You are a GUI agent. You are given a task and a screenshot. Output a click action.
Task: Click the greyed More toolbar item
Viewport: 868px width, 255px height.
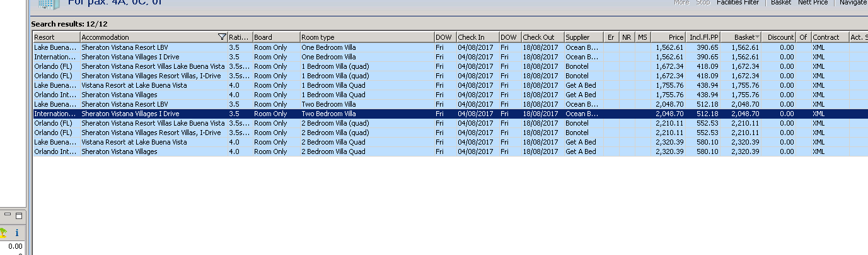click(681, 3)
